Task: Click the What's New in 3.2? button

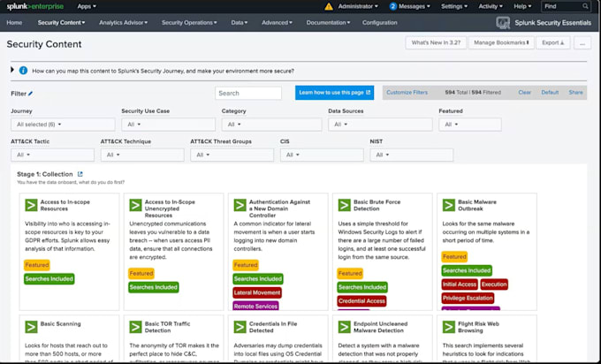Action: coord(436,42)
